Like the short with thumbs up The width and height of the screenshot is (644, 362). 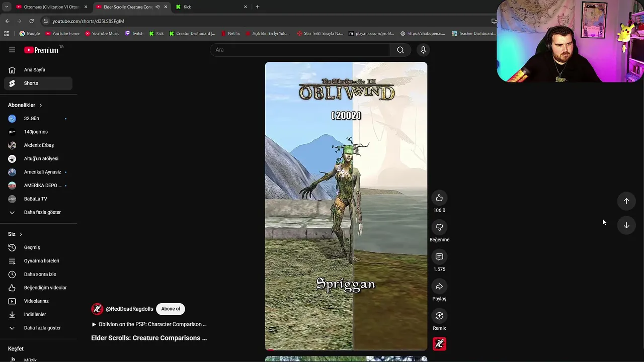(x=439, y=198)
